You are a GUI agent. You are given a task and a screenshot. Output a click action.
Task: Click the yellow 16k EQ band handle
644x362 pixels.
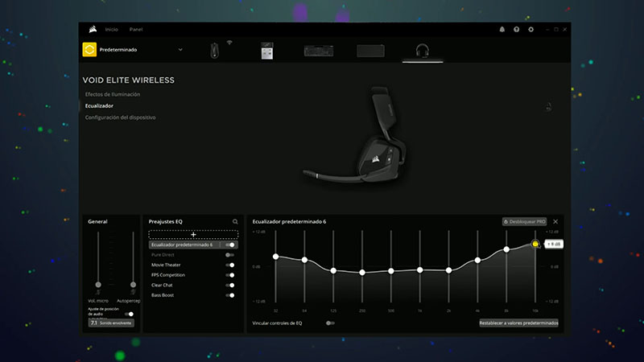click(x=535, y=244)
